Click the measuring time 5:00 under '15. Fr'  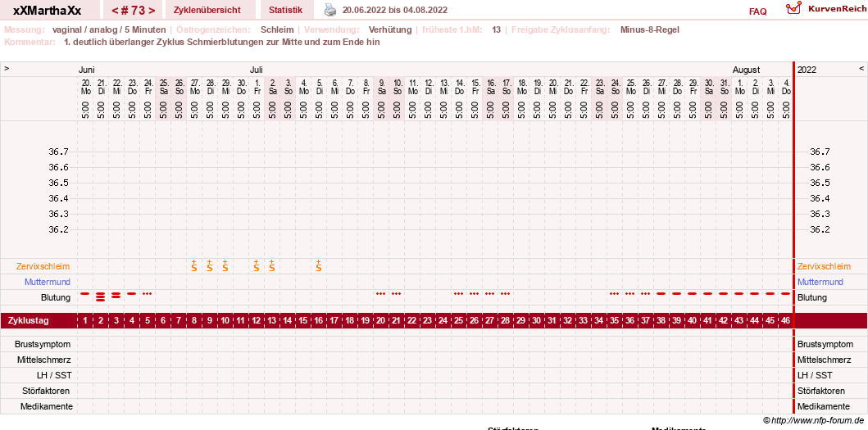click(475, 110)
